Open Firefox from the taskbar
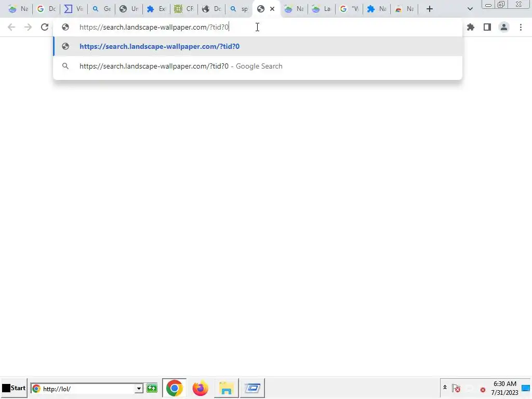 [x=200, y=388]
